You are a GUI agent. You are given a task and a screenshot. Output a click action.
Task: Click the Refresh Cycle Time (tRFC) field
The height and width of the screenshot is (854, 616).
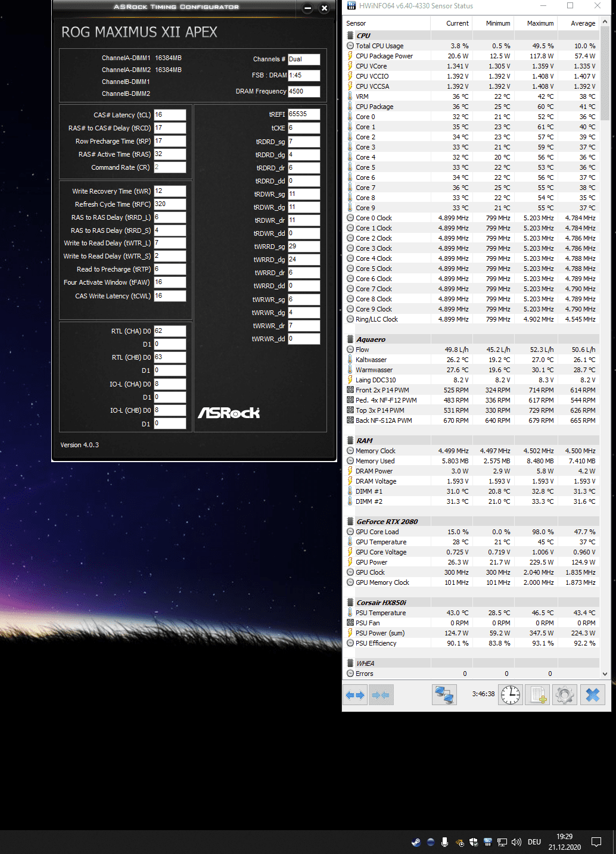pyautogui.click(x=170, y=204)
